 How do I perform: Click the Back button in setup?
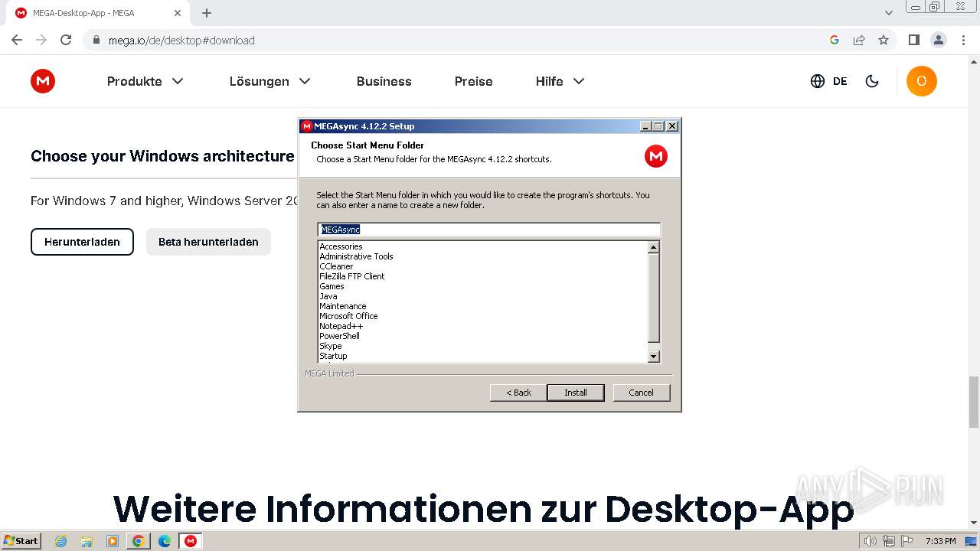tap(518, 393)
